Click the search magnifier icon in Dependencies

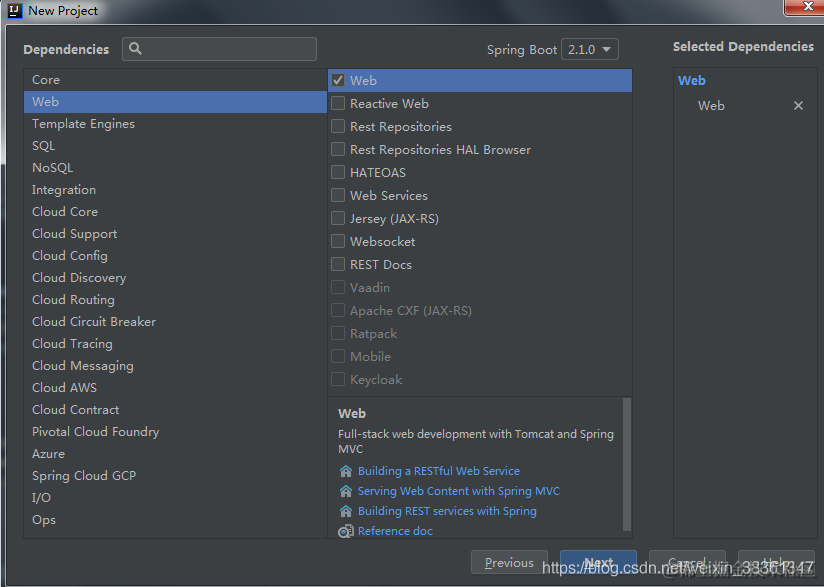click(x=135, y=49)
